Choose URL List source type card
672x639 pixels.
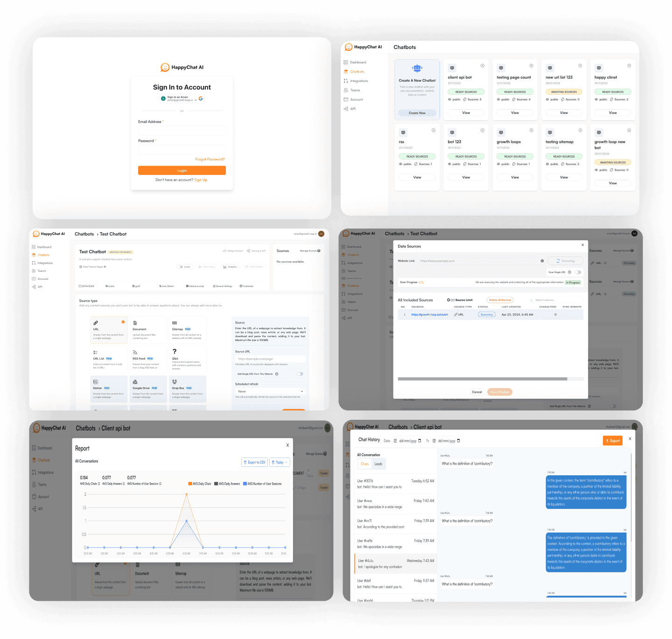point(109,359)
